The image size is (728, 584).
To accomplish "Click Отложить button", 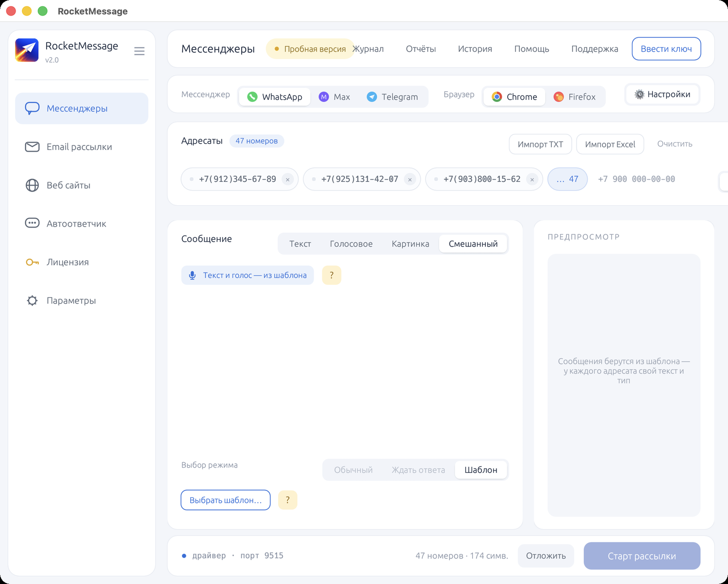I will pos(546,556).
